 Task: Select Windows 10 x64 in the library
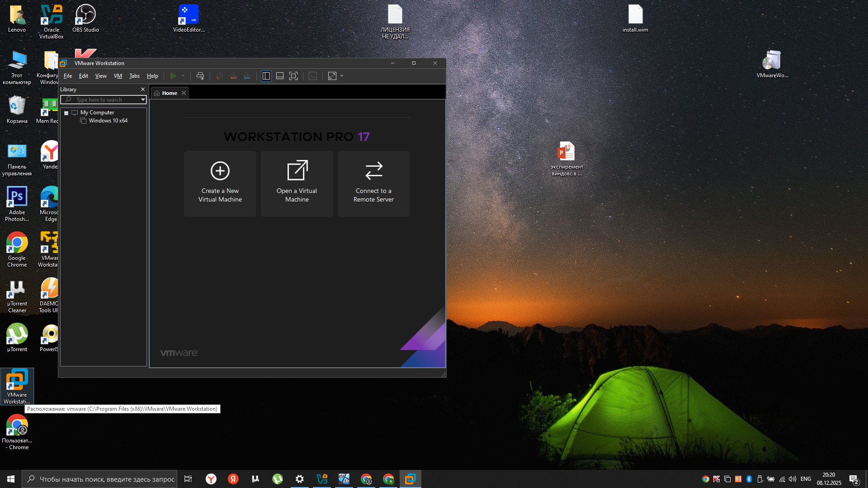point(108,121)
